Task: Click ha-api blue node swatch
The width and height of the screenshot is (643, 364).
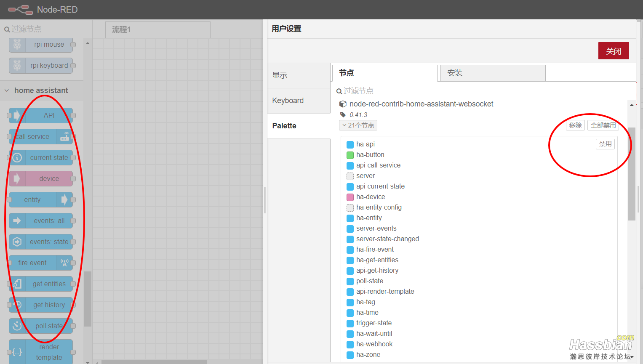Action: (350, 144)
